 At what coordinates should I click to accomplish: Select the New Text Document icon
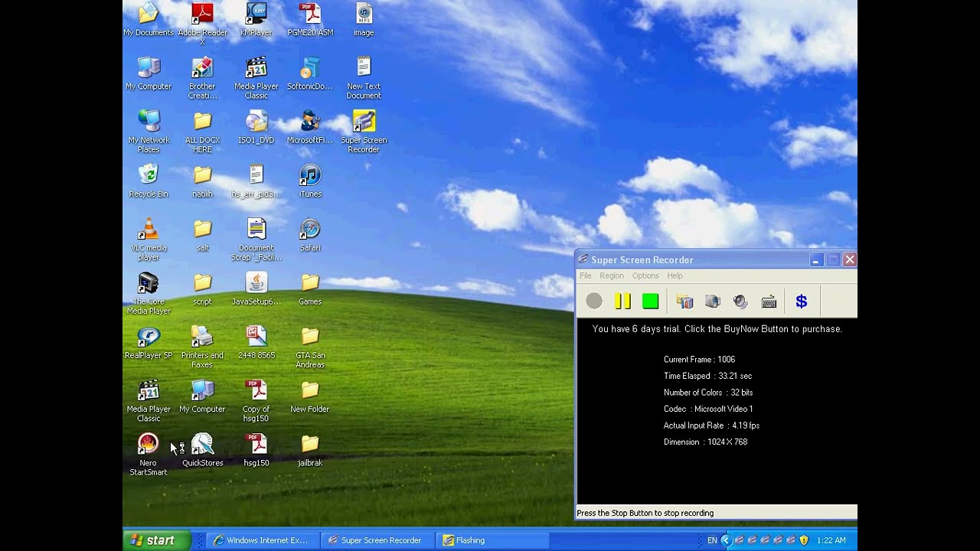tap(364, 78)
